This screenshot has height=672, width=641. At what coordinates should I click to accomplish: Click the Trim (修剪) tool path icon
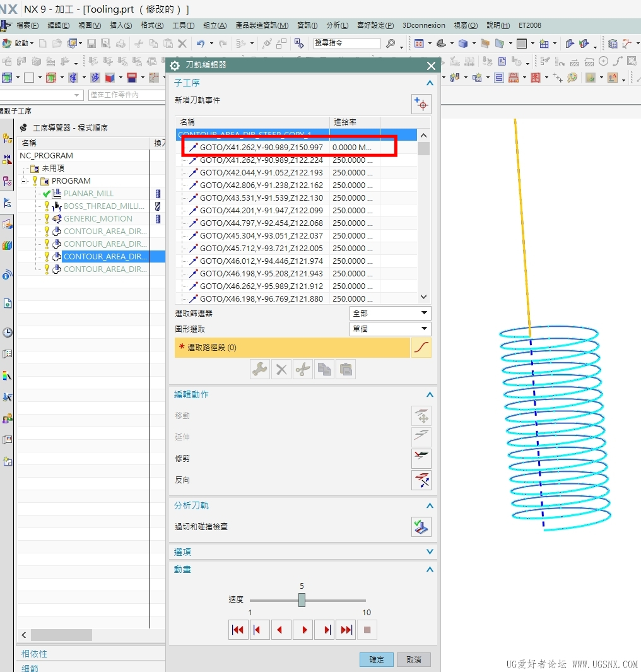(x=421, y=459)
